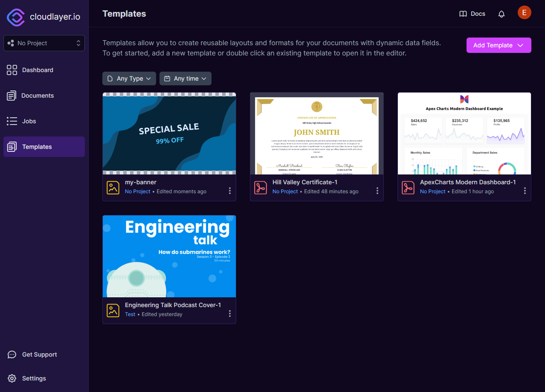Expand the Add Template chevron

tap(520, 45)
